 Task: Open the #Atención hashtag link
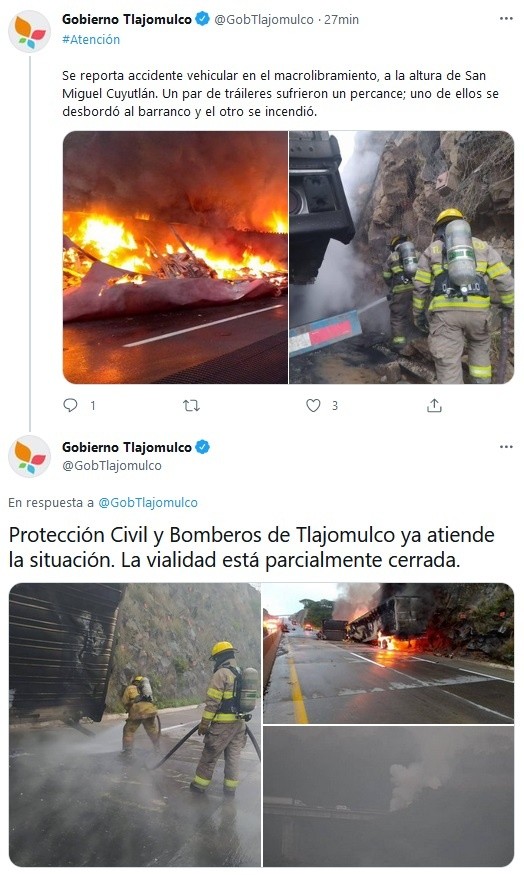[x=91, y=40]
